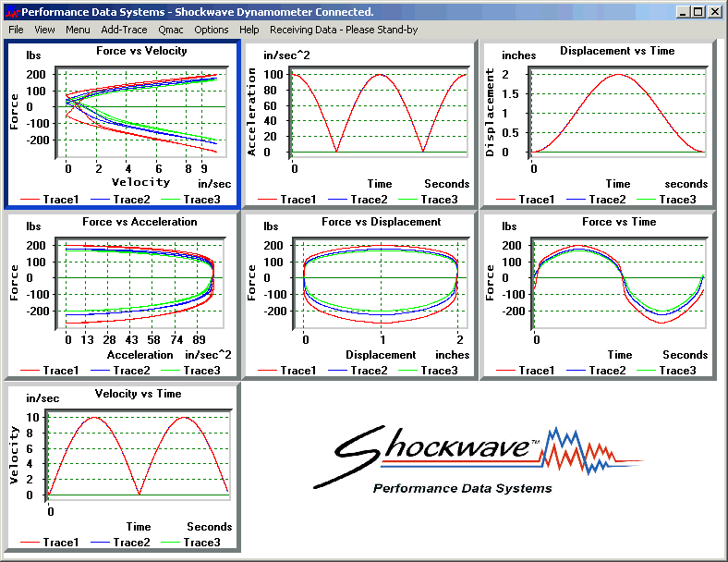This screenshot has width=728, height=562.
Task: Click the 'Displacement vs Time' title text
Action: 617,51
